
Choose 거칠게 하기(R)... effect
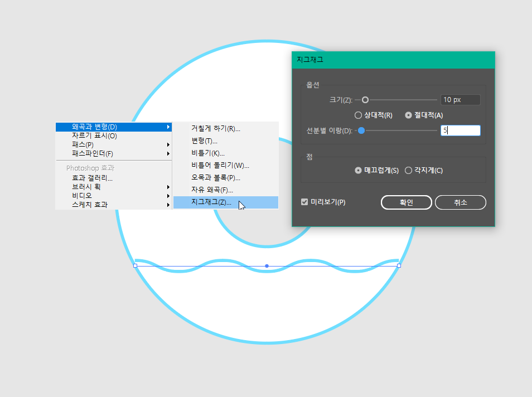coord(226,129)
